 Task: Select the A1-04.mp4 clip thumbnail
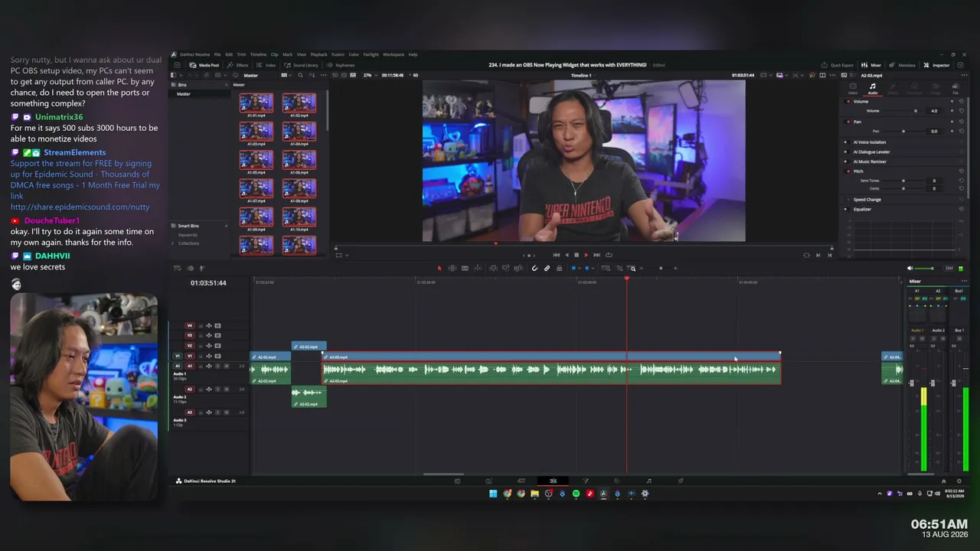(x=299, y=131)
